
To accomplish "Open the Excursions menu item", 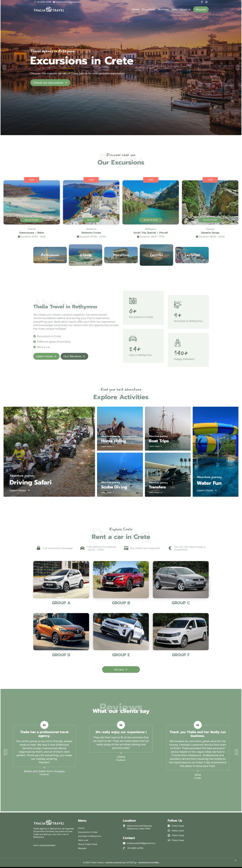I will coord(148,9).
